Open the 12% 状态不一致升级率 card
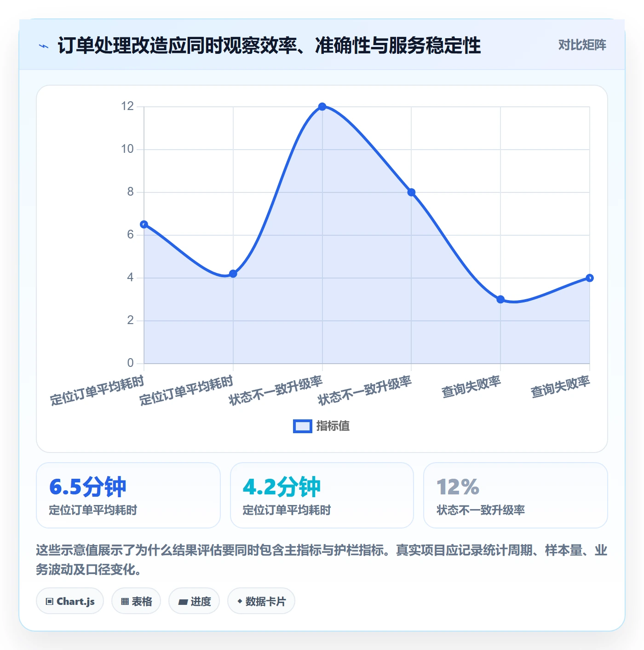The width and height of the screenshot is (644, 650). coord(516,495)
